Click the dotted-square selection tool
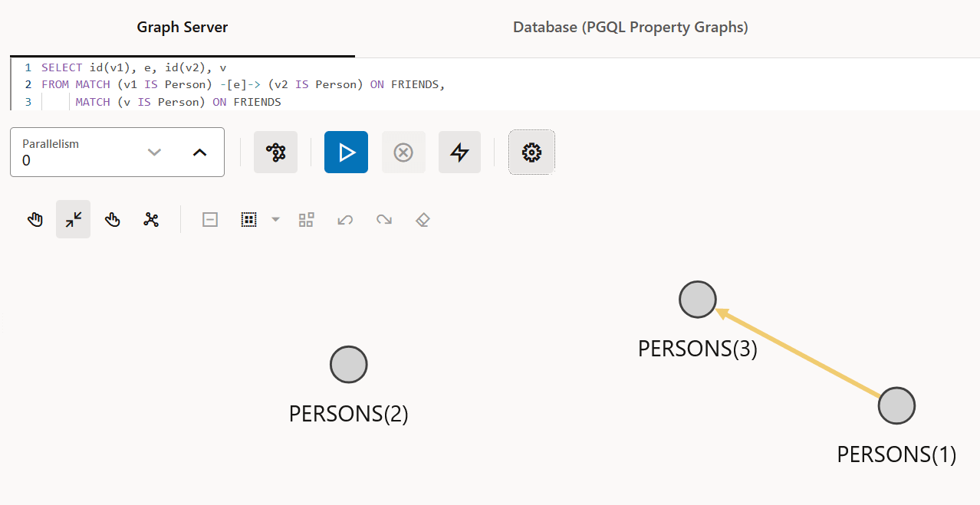The image size is (980, 505). click(248, 220)
